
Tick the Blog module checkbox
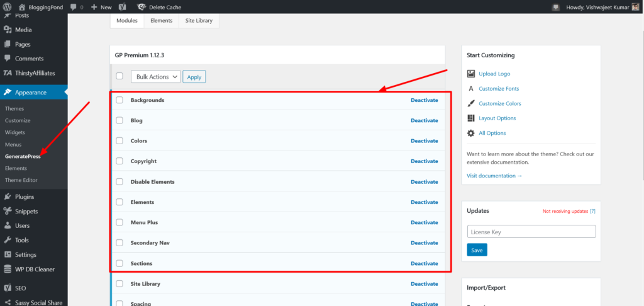[x=119, y=120]
